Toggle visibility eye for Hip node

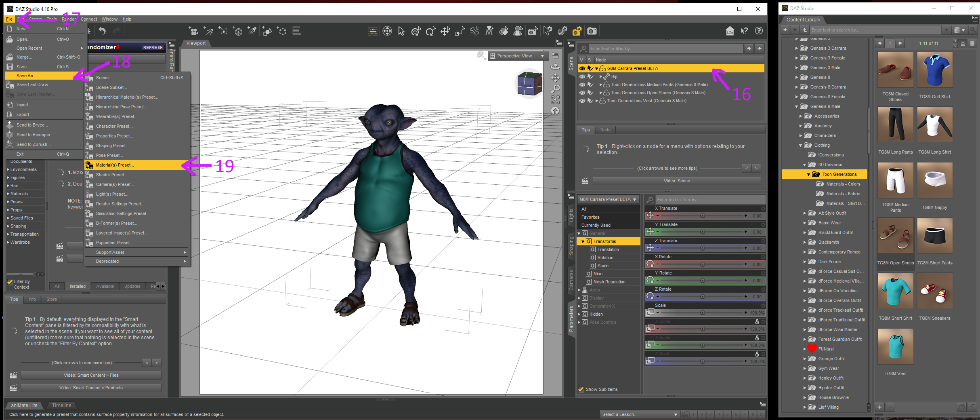pos(582,76)
